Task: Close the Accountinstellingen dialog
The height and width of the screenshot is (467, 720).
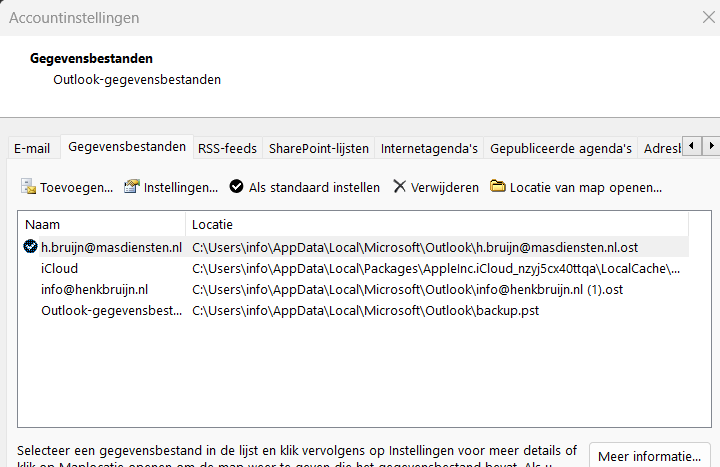Action: [709, 17]
